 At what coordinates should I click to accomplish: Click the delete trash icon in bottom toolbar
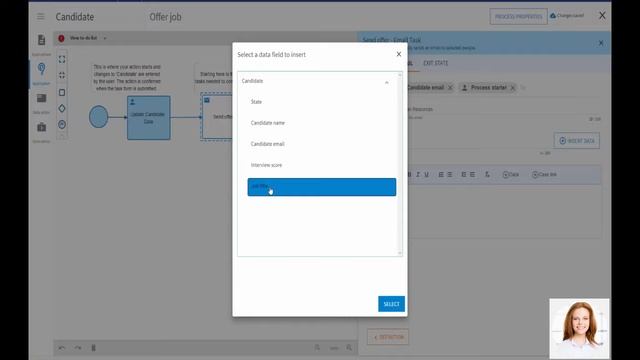tap(93, 348)
